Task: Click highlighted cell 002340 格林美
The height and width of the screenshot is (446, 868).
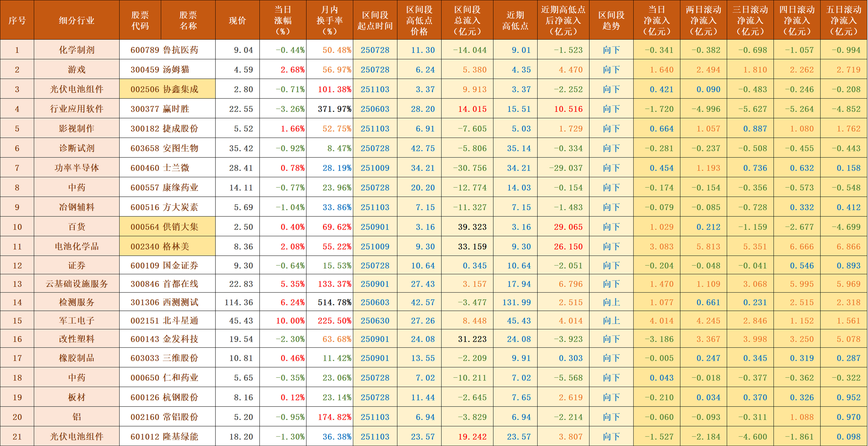Action: pyautogui.click(x=167, y=246)
